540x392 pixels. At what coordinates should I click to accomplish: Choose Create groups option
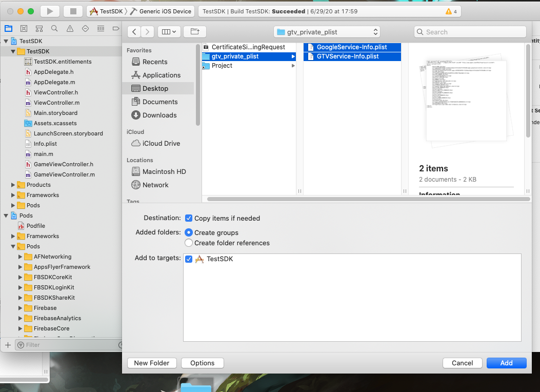(x=188, y=232)
